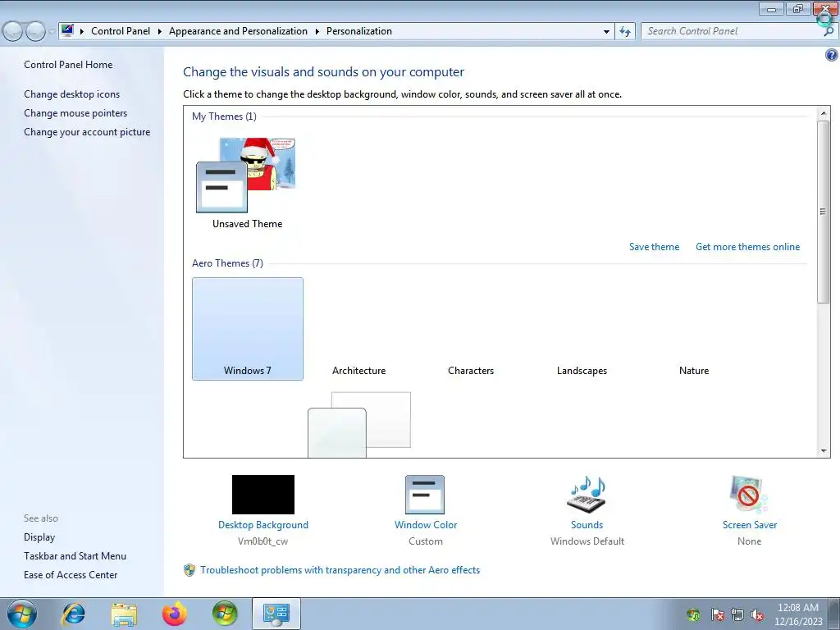
Task: Click the help question mark icon
Action: [832, 55]
